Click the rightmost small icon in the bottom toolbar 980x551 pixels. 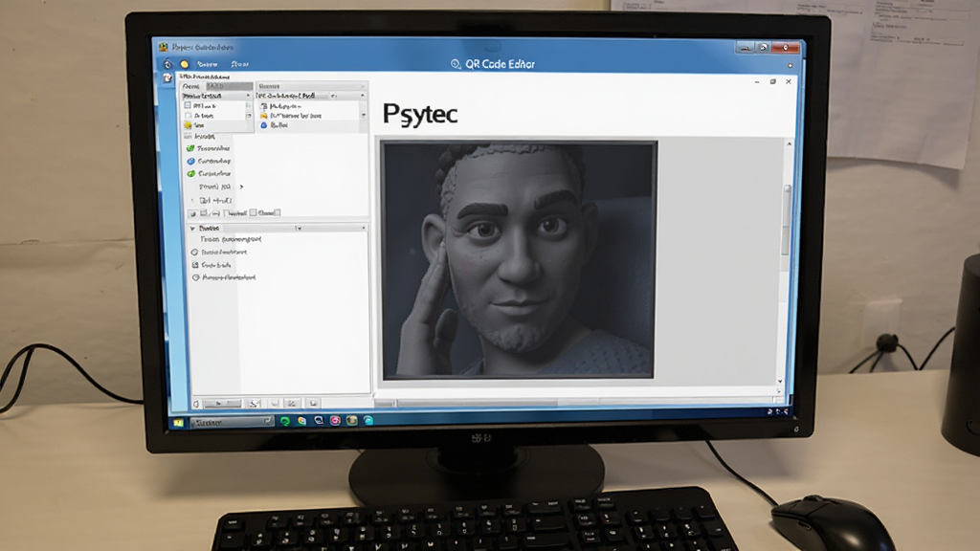313,404
